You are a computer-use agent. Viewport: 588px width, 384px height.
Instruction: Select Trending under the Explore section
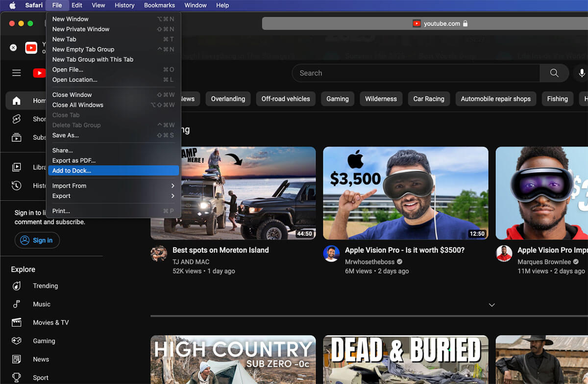click(45, 286)
